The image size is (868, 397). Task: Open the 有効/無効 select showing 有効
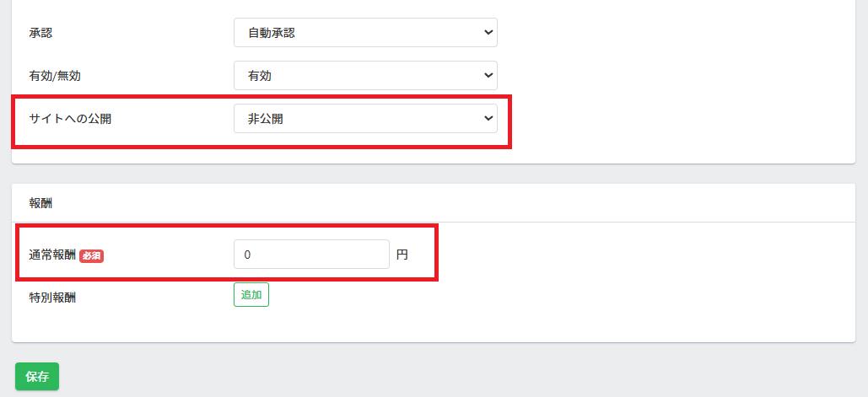(x=365, y=75)
